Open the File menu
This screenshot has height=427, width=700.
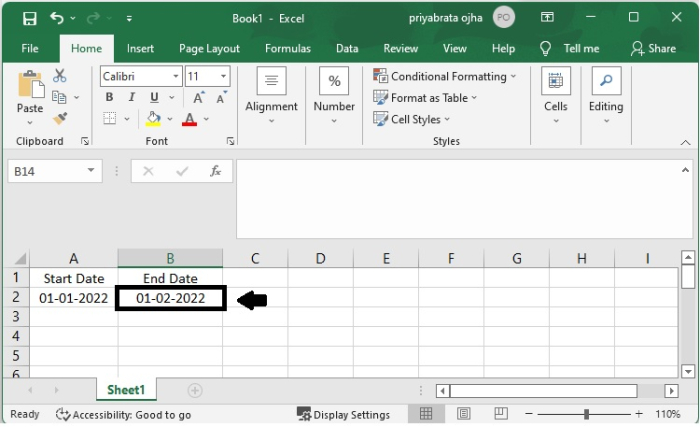click(30, 48)
